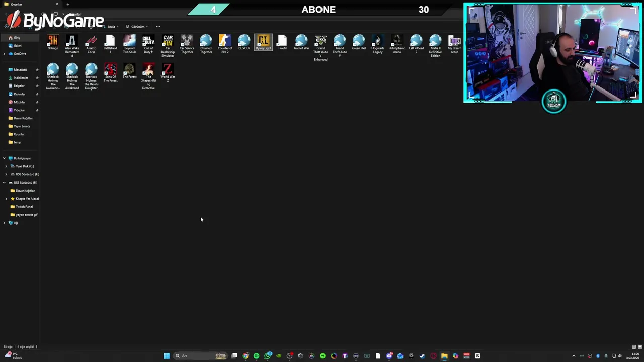
Task: Open Galeri in navigation pane
Action: pos(20,46)
